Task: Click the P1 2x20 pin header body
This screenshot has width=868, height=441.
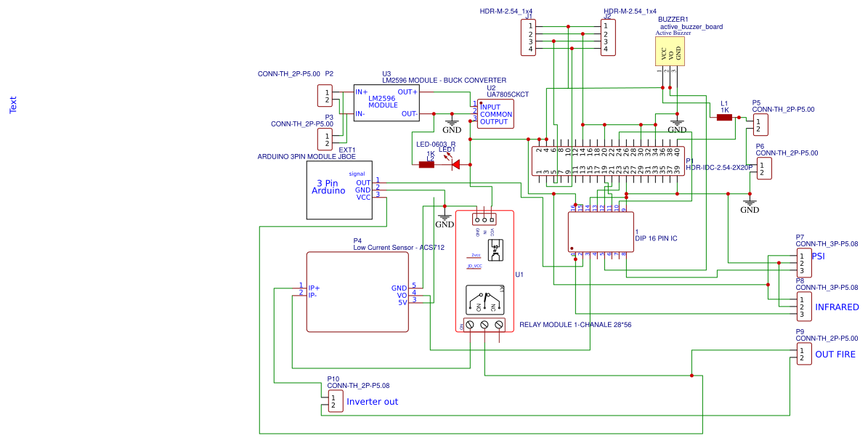Action: click(x=608, y=161)
